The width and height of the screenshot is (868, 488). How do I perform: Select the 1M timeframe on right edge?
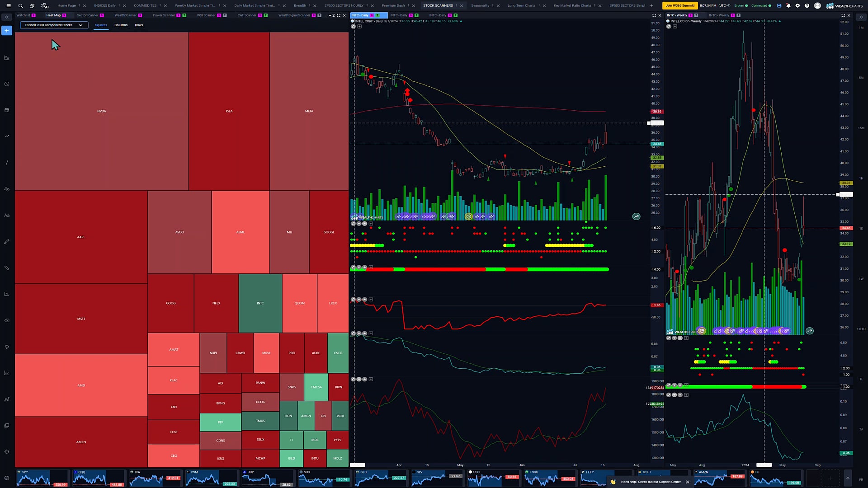pos(861,28)
